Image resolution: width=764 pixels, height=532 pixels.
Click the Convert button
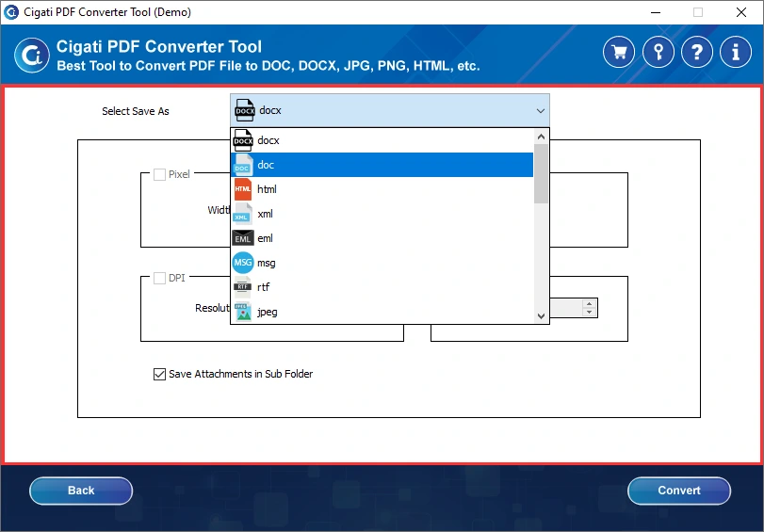pyautogui.click(x=679, y=491)
